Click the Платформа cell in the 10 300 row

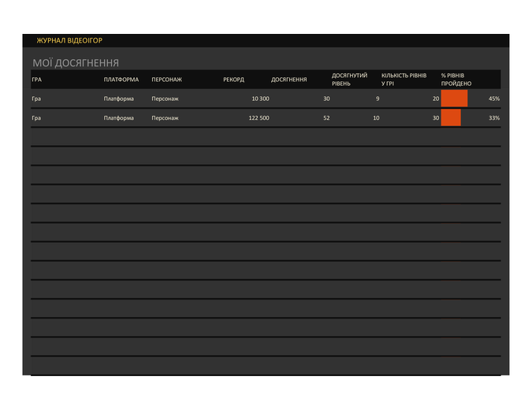point(119,99)
